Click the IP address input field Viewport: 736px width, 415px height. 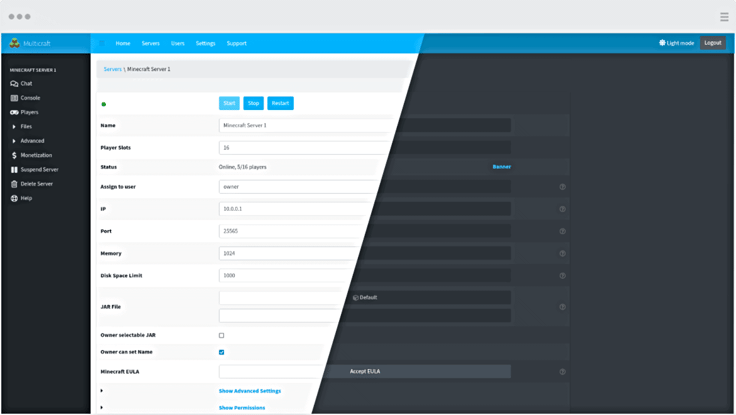[365, 209]
